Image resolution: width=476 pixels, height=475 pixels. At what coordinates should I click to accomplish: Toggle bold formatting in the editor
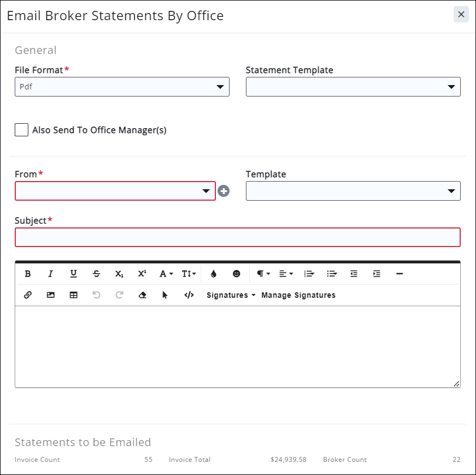tap(28, 274)
